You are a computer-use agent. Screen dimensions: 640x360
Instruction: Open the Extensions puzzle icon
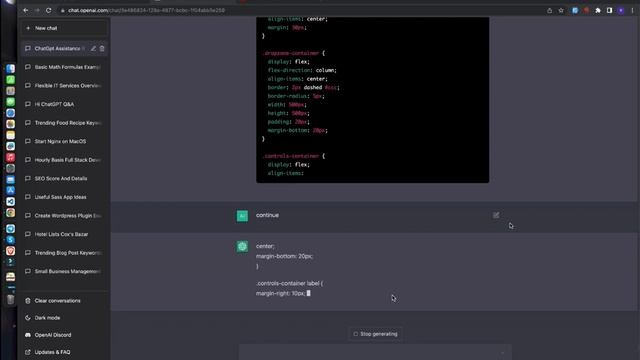[598, 11]
